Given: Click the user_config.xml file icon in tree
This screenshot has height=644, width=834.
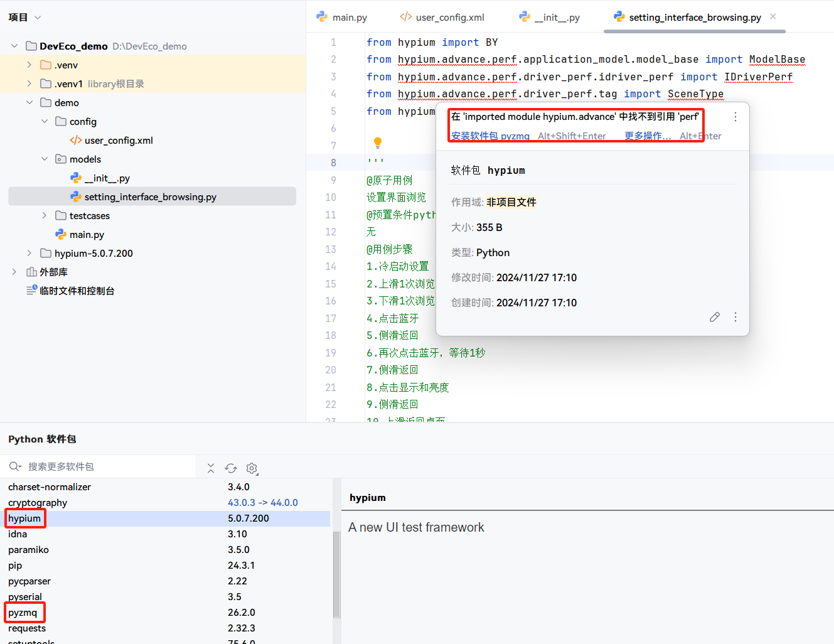Looking at the screenshot, I should (76, 140).
